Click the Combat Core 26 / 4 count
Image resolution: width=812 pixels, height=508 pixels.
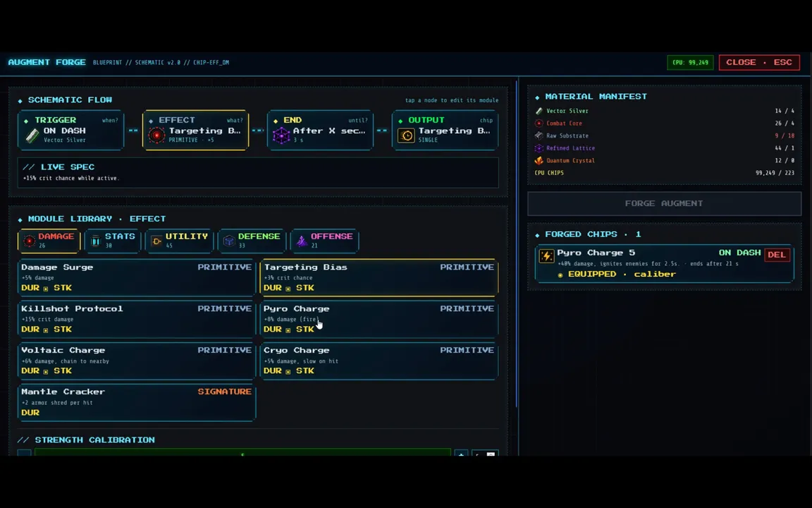point(785,123)
